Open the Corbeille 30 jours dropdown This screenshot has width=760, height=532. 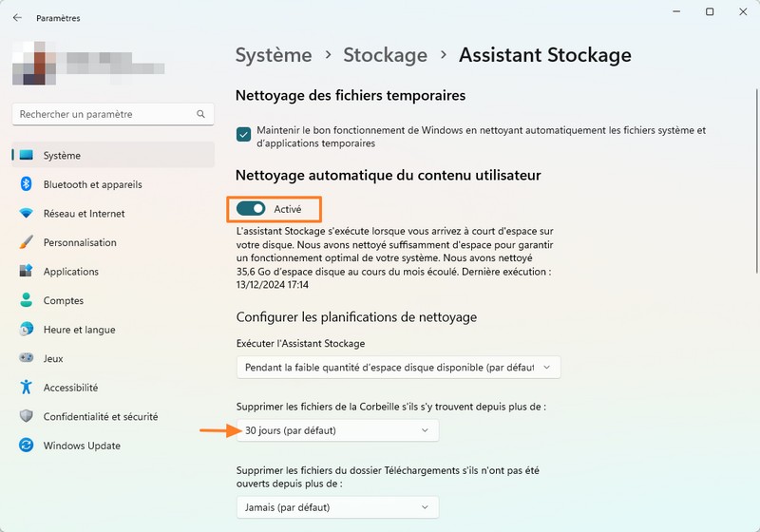tap(337, 430)
